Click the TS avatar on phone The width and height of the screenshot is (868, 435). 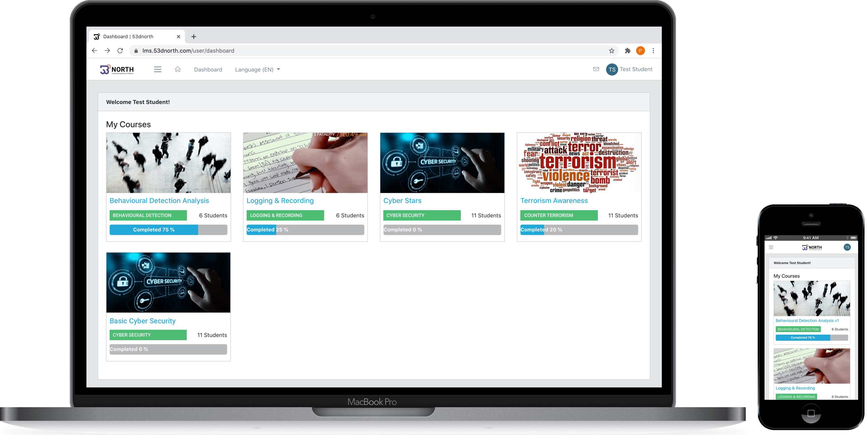coord(847,247)
